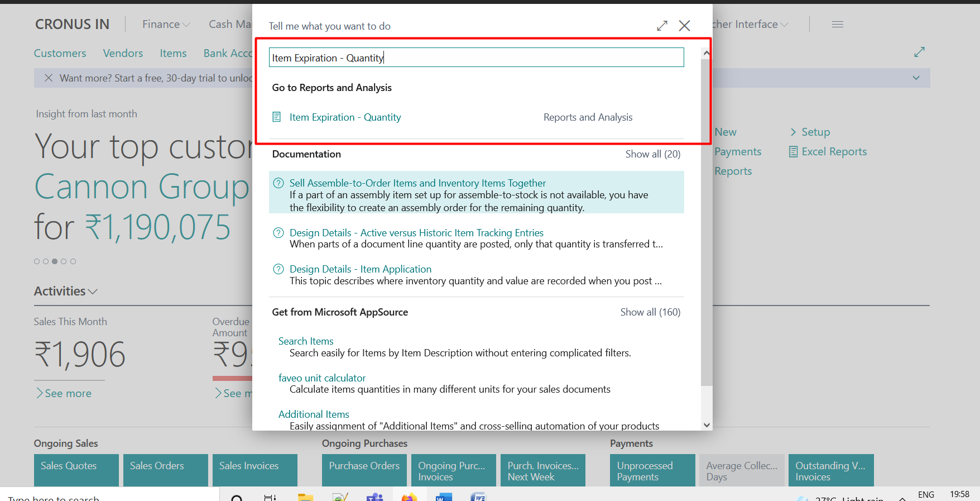The height and width of the screenshot is (501, 980).
Task: Dismiss the free trial notification with X
Action: 49,78
